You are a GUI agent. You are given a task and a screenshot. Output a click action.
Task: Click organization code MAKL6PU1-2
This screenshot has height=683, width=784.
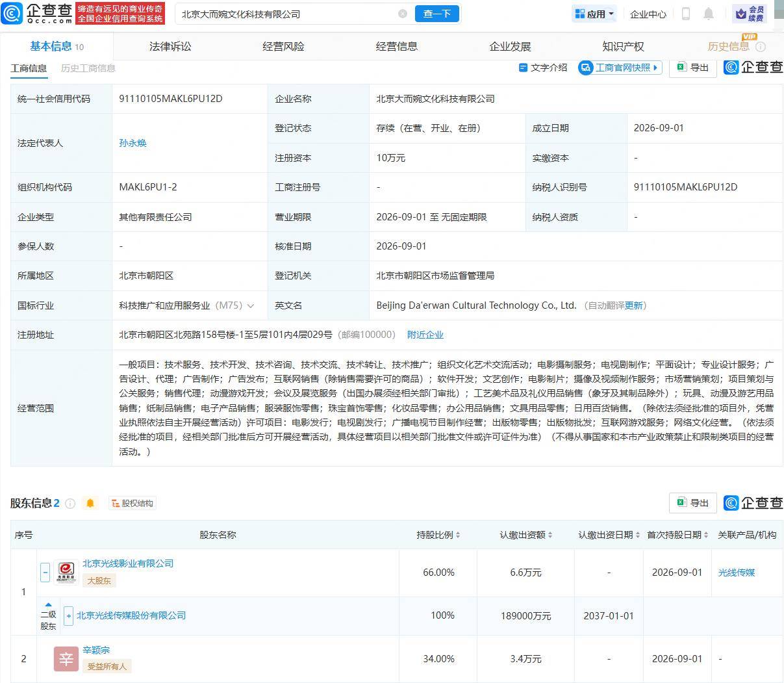[148, 187]
